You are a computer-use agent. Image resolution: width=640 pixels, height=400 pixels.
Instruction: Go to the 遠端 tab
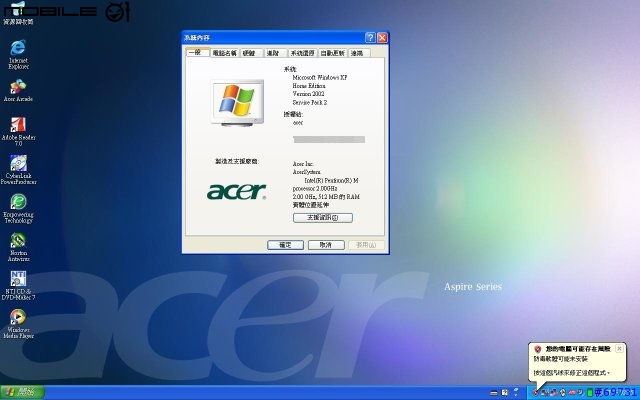coord(359,53)
